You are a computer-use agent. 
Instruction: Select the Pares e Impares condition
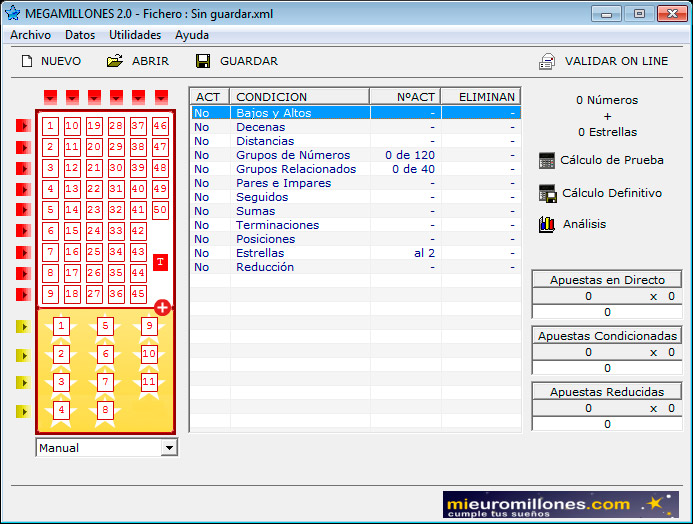click(x=356, y=183)
